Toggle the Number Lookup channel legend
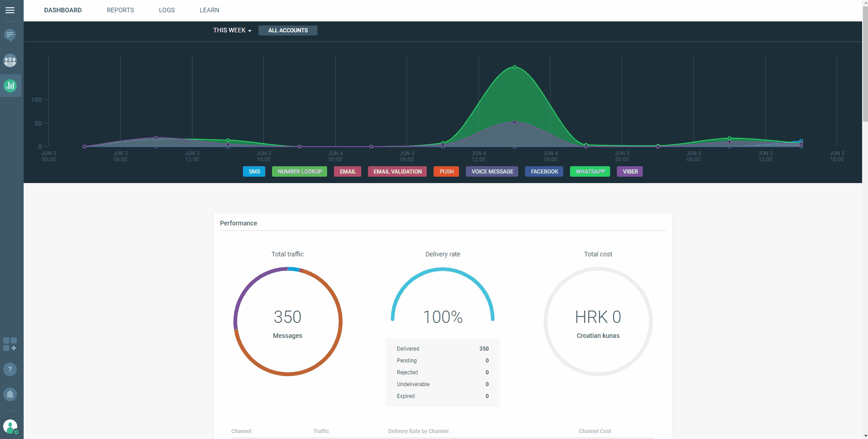Viewport: 868px width, 439px height. click(x=299, y=172)
